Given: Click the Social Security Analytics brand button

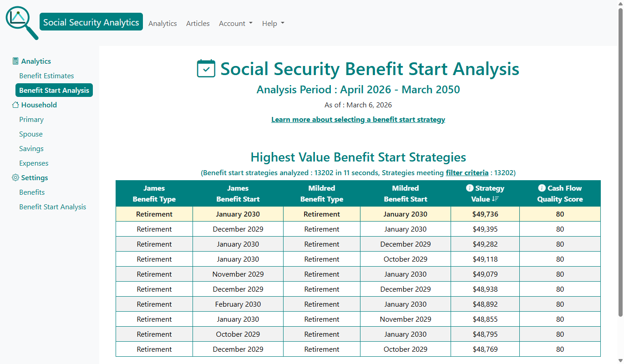Looking at the screenshot, I should (91, 21).
